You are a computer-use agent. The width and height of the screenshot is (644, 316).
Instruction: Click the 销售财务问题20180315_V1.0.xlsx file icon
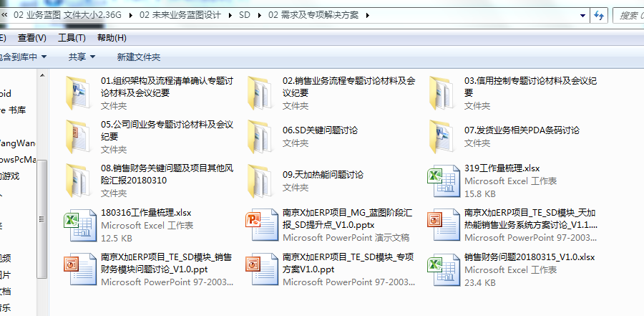coord(442,269)
